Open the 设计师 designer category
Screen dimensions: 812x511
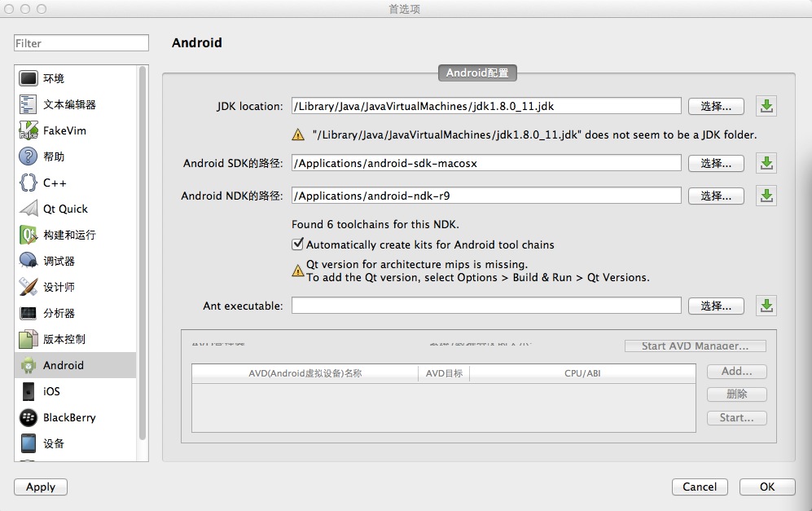(x=76, y=287)
